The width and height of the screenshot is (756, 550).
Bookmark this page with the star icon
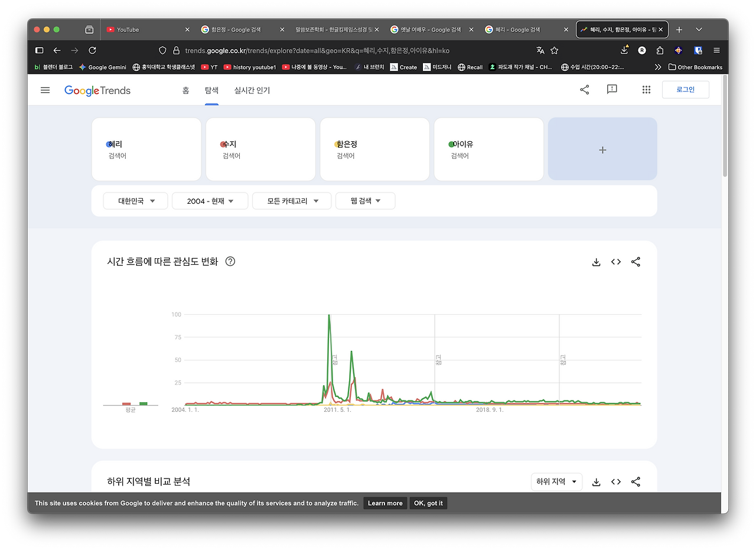coord(554,51)
